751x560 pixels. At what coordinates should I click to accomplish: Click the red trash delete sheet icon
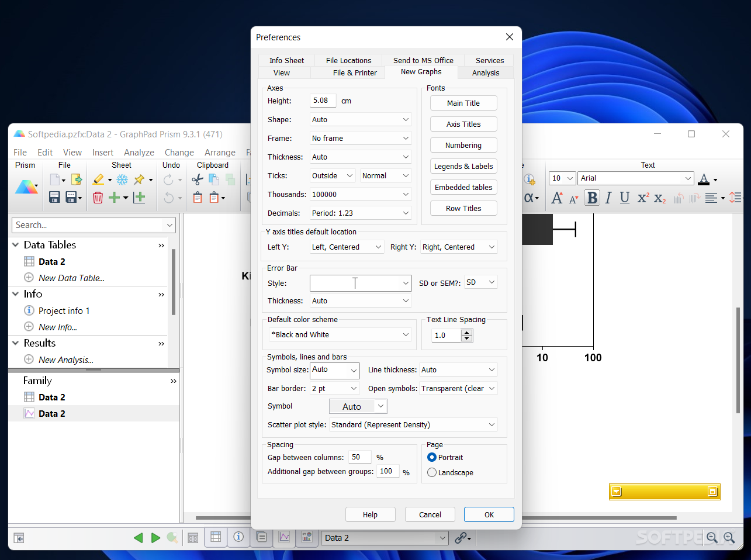(98, 198)
